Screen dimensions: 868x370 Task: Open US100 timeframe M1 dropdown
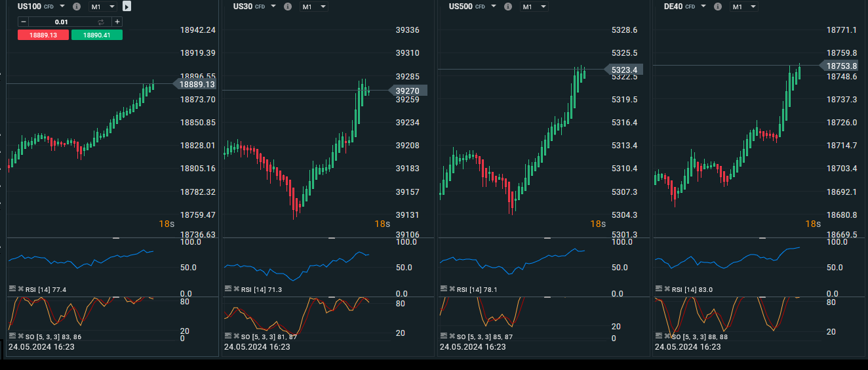[103, 7]
